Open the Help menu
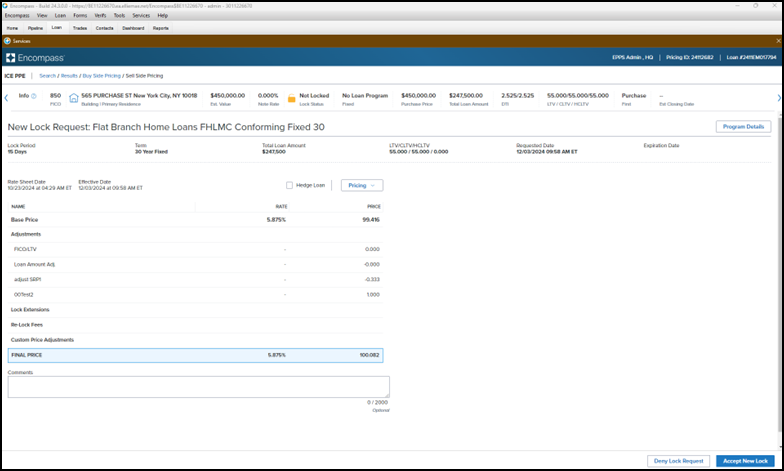The width and height of the screenshot is (784, 471). [x=163, y=16]
